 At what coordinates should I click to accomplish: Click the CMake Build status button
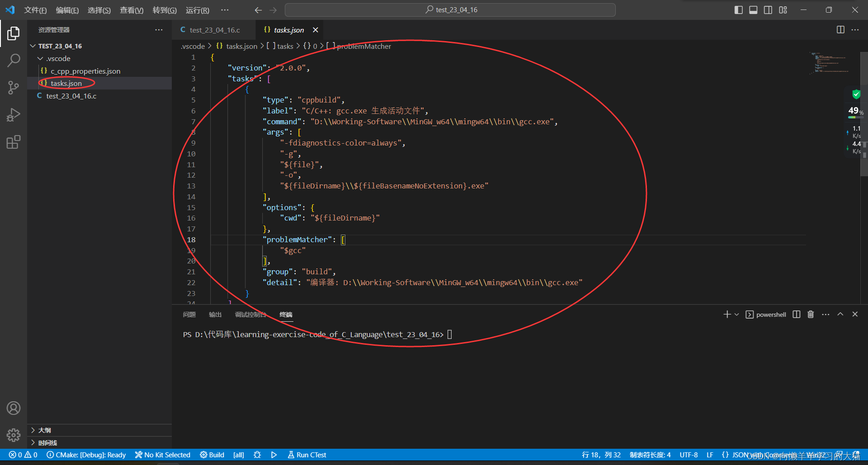point(212,455)
